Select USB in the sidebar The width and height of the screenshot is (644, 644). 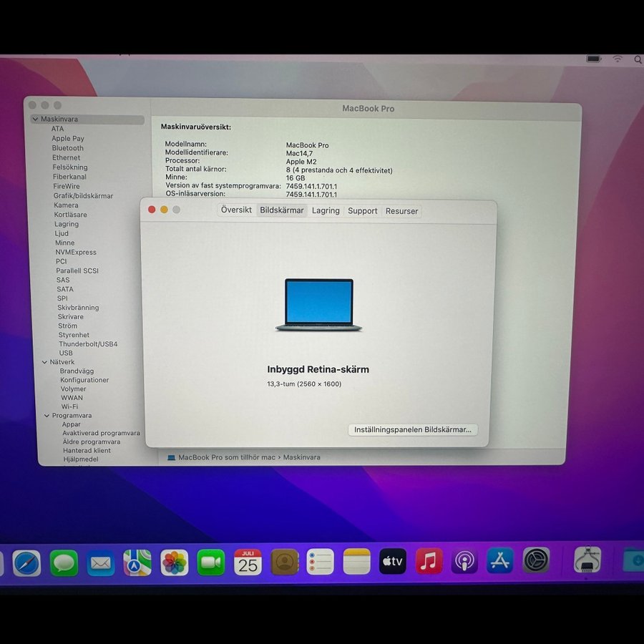pyautogui.click(x=66, y=353)
